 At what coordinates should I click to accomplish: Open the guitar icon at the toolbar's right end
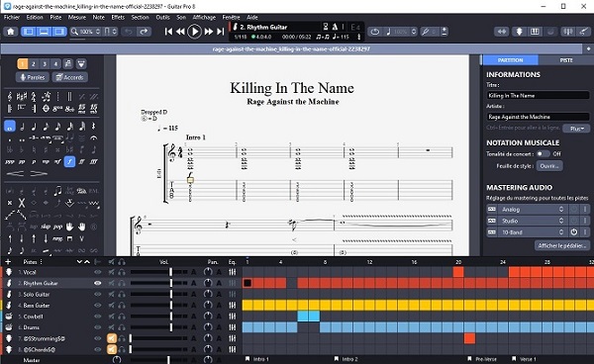coord(583,32)
